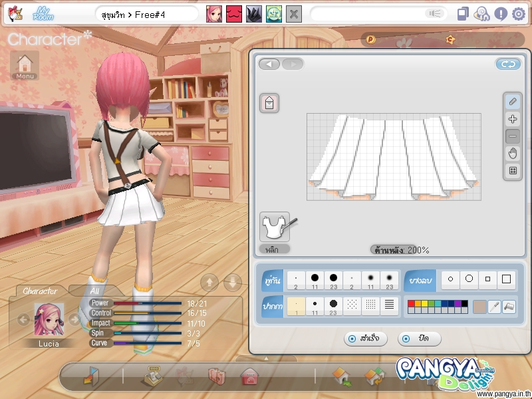The height and width of the screenshot is (399, 532).
Task: Select the dense dot pattern pen
Action: [x=370, y=307]
